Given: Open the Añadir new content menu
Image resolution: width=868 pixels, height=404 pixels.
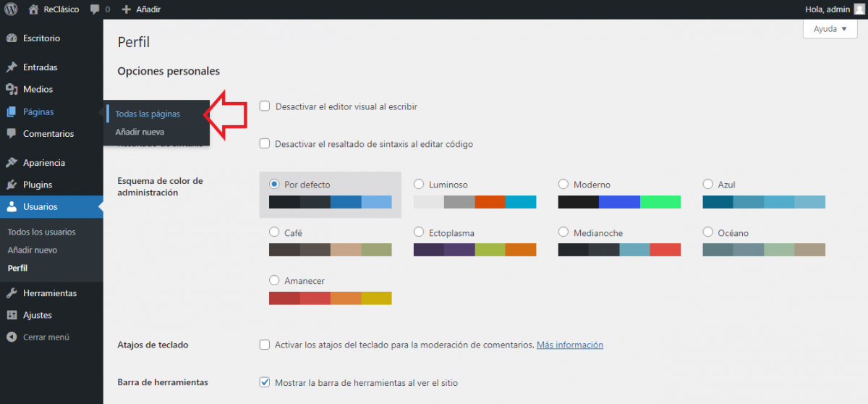Looking at the screenshot, I should (x=141, y=9).
